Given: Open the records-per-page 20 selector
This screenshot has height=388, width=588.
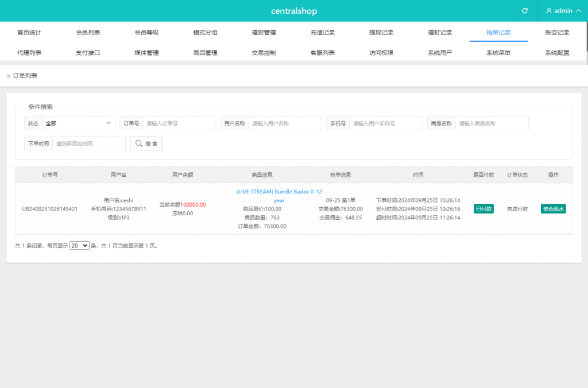Looking at the screenshot, I should click(79, 245).
